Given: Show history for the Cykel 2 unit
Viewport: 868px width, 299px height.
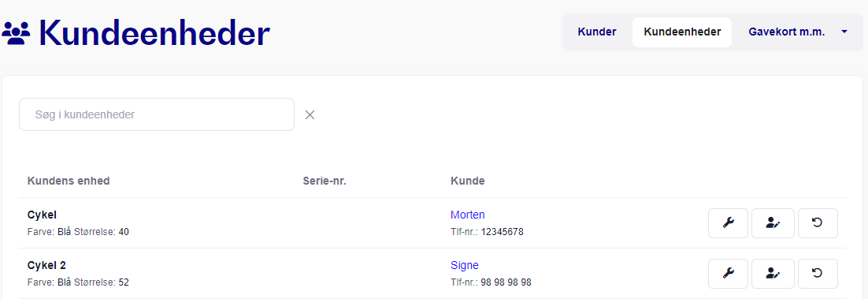Looking at the screenshot, I should [x=818, y=274].
